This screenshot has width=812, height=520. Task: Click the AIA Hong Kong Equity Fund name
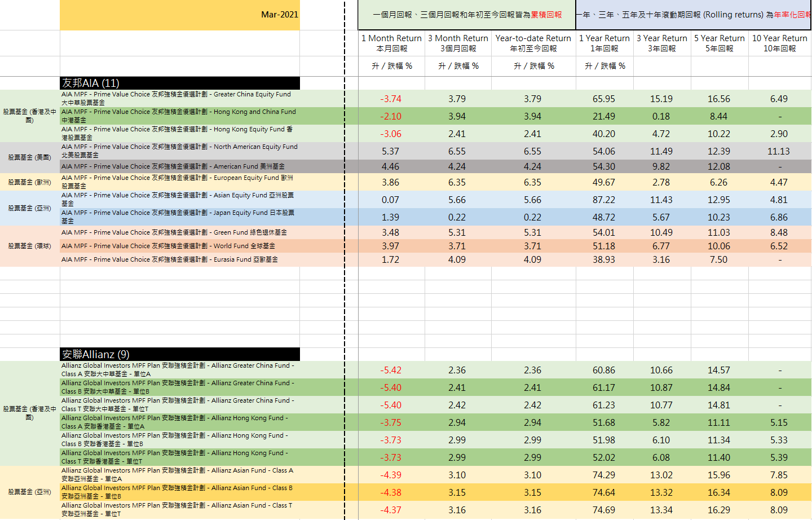(180, 134)
